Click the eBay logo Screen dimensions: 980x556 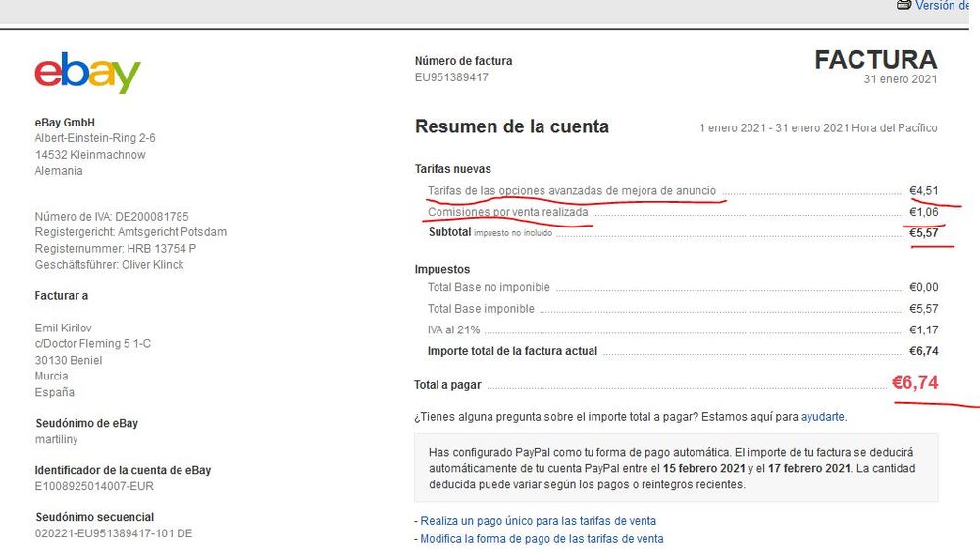pyautogui.click(x=87, y=73)
